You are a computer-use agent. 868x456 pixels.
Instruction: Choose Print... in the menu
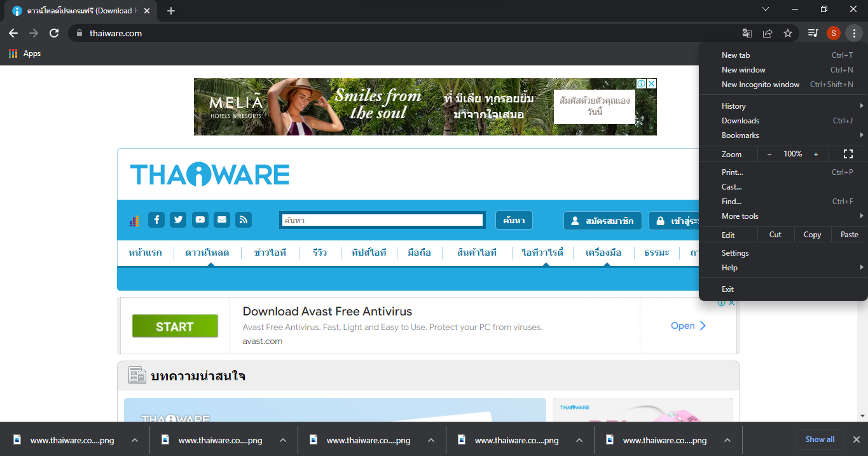pos(783,172)
